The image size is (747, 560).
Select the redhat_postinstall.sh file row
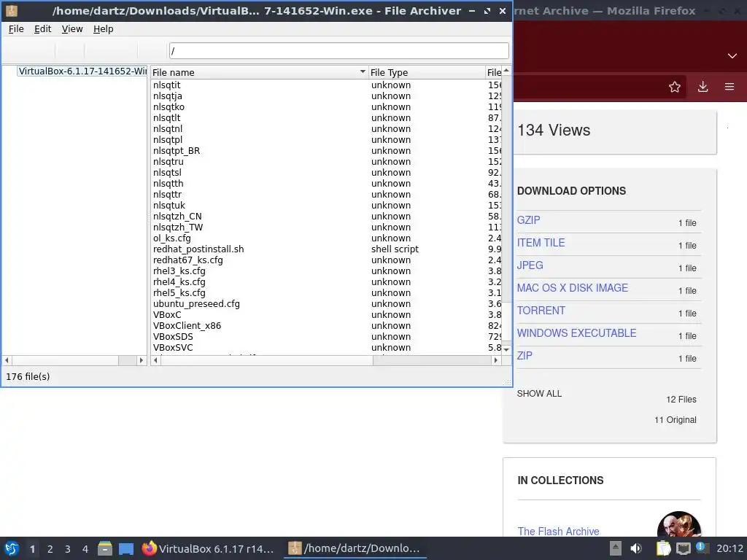pyautogui.click(x=326, y=249)
